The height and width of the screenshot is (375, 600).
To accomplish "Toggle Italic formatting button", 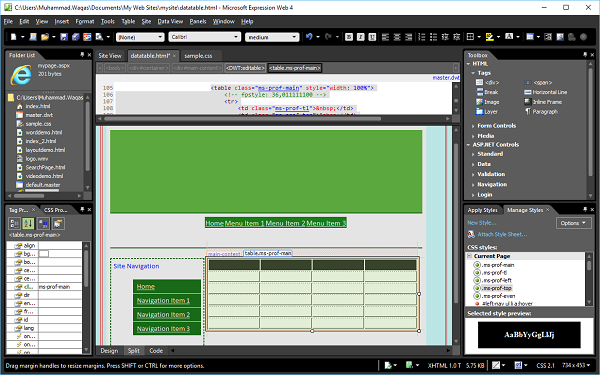I will click(360, 37).
